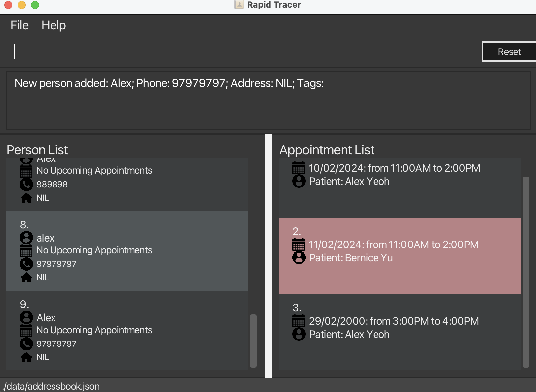Image resolution: width=536 pixels, height=392 pixels.
Task: Click the calendar icon in person entry 9
Action: pos(26,331)
